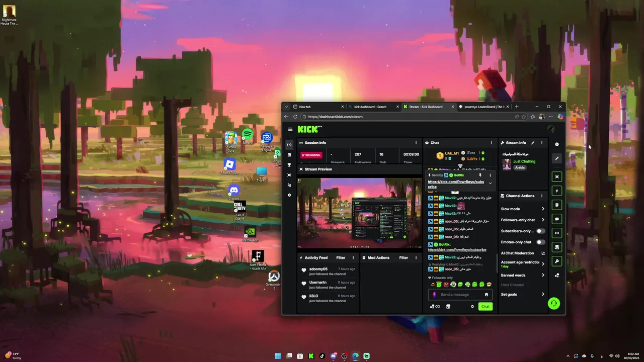Toggle the Chat panel button in right sidebar
The width and height of the screenshot is (644, 362).
pyautogui.click(x=556, y=219)
